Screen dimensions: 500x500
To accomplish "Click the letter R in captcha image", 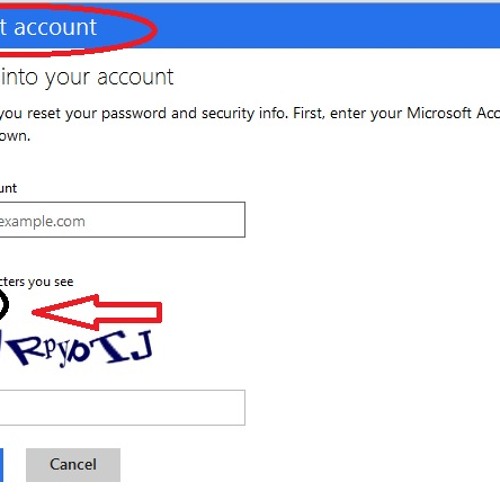I will click(26, 351).
